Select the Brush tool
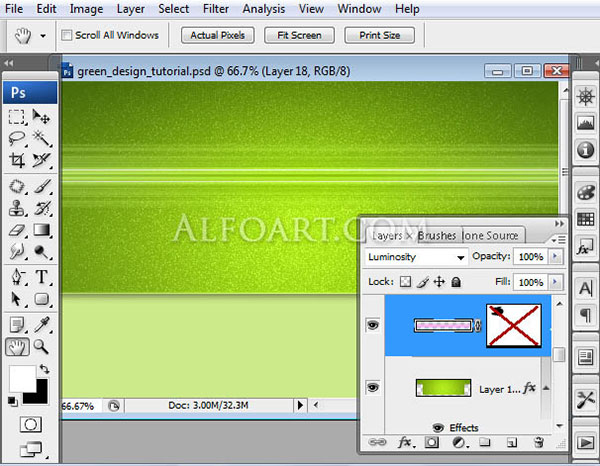The height and width of the screenshot is (466, 600). point(42,187)
